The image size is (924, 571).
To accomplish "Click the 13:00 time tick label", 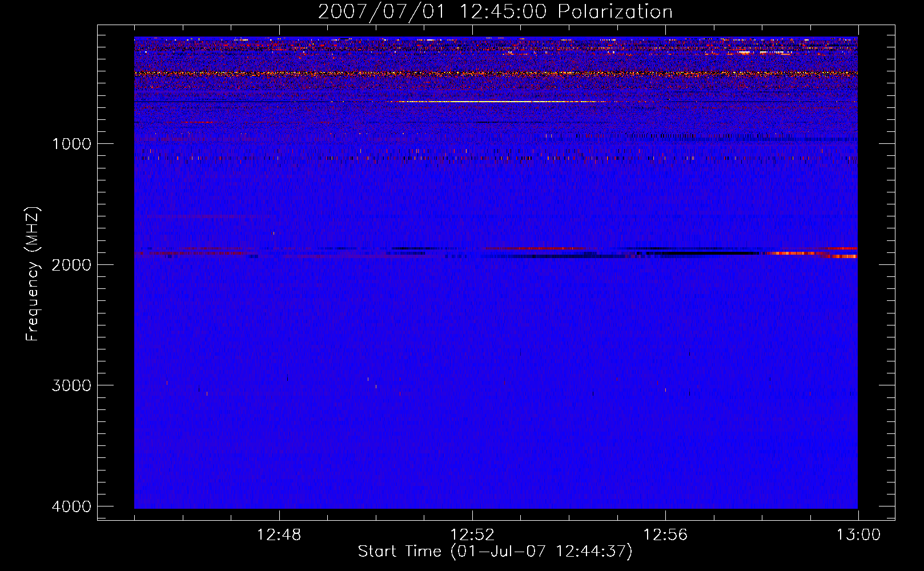I will (x=858, y=535).
